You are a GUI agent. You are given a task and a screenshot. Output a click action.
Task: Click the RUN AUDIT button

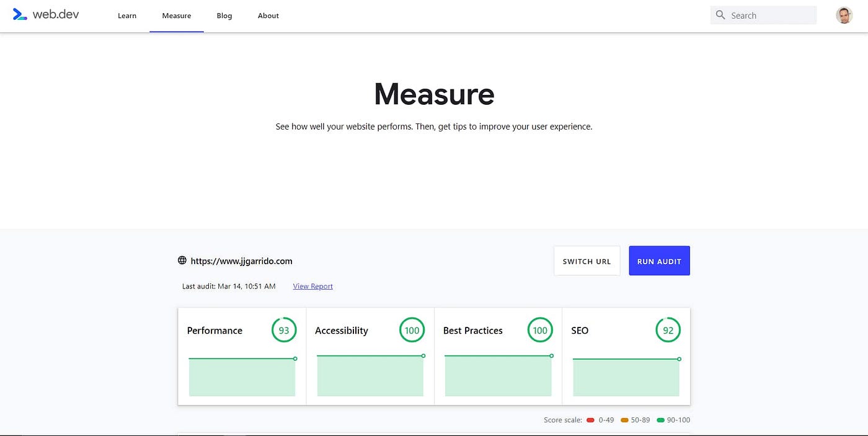click(x=659, y=261)
